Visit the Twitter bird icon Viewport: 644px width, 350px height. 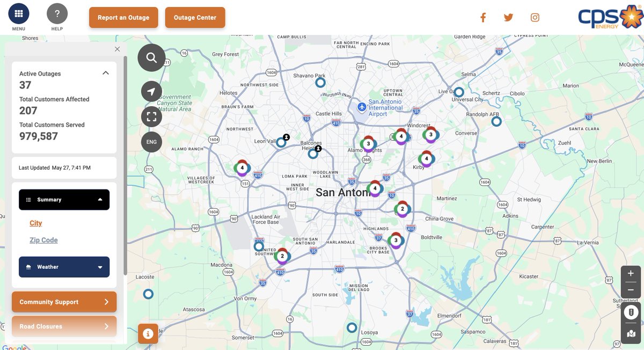509,18
